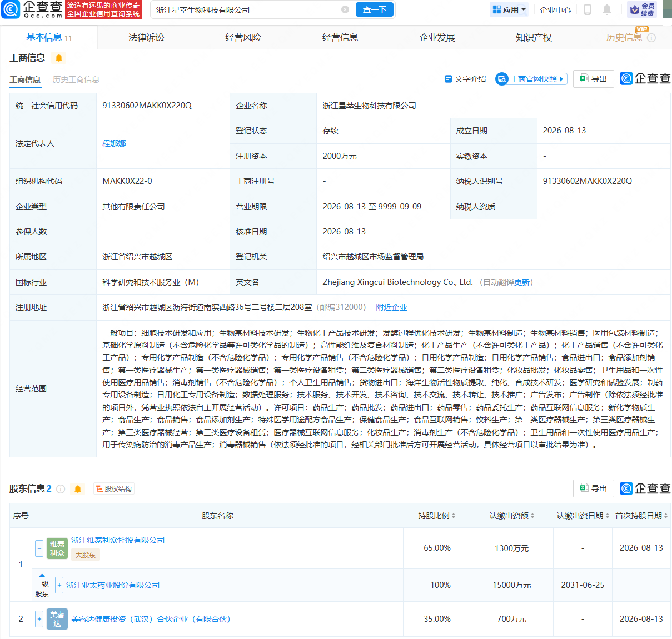This screenshot has height=639, width=672.
Task: Clear the search box with the X icon
Action: click(x=345, y=9)
